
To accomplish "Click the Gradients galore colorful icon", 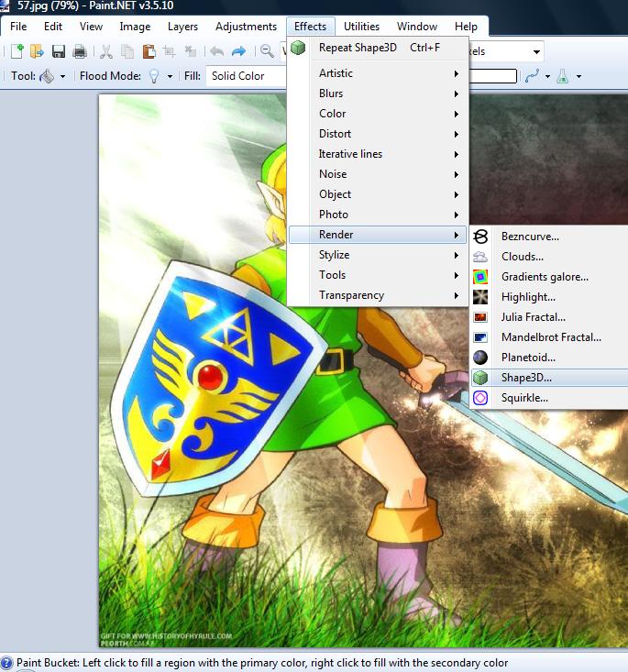I will [480, 277].
